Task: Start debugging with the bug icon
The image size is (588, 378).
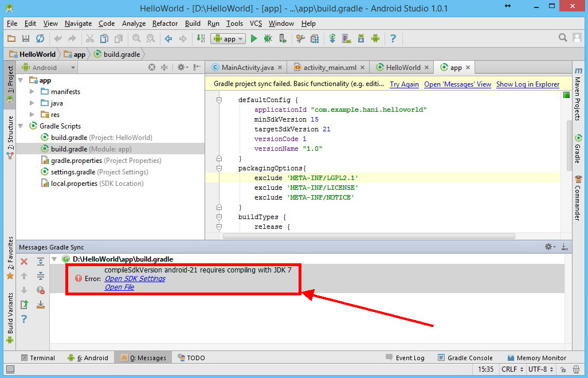Action: click(268, 38)
